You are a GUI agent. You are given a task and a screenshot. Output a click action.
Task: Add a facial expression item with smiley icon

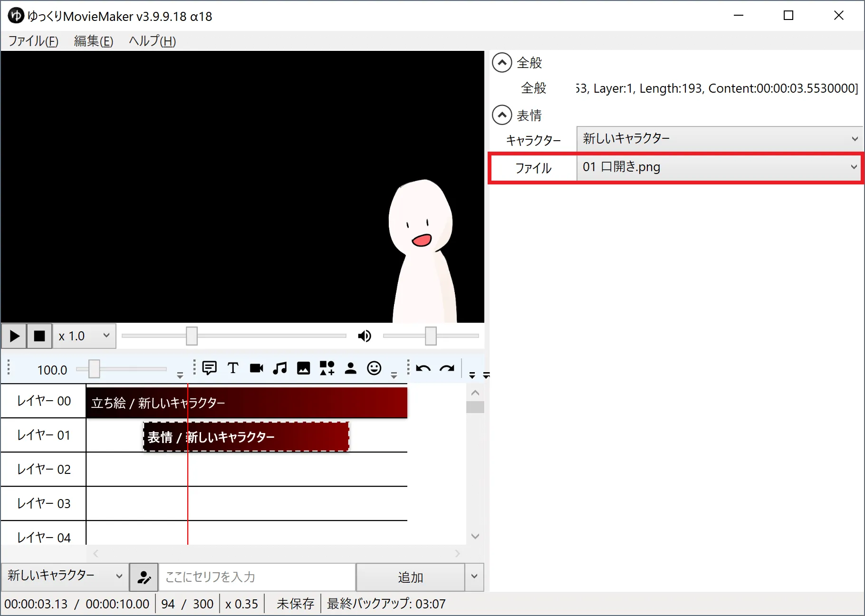(x=374, y=368)
